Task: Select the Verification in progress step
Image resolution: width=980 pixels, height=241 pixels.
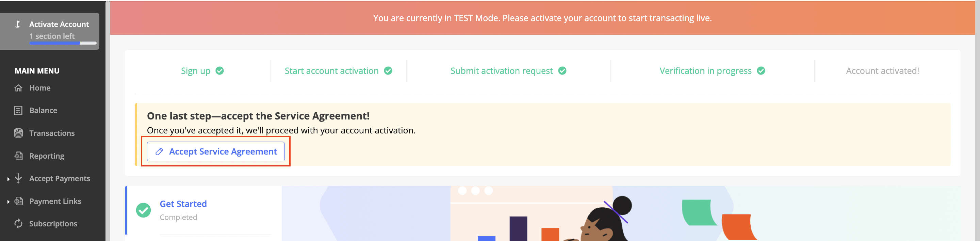Action: [705, 71]
